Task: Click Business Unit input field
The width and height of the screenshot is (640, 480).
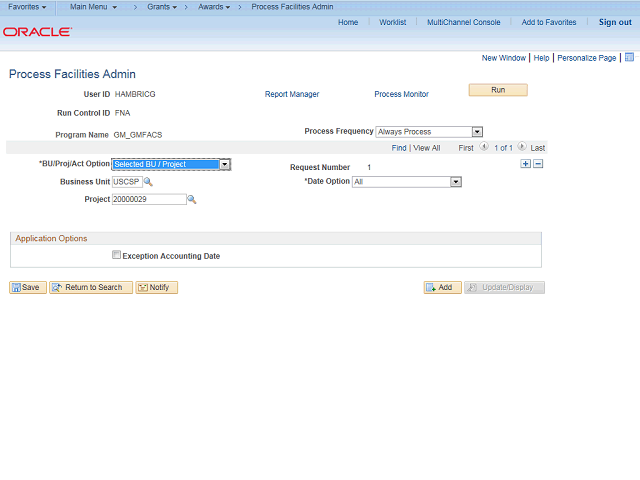Action: tap(127, 182)
